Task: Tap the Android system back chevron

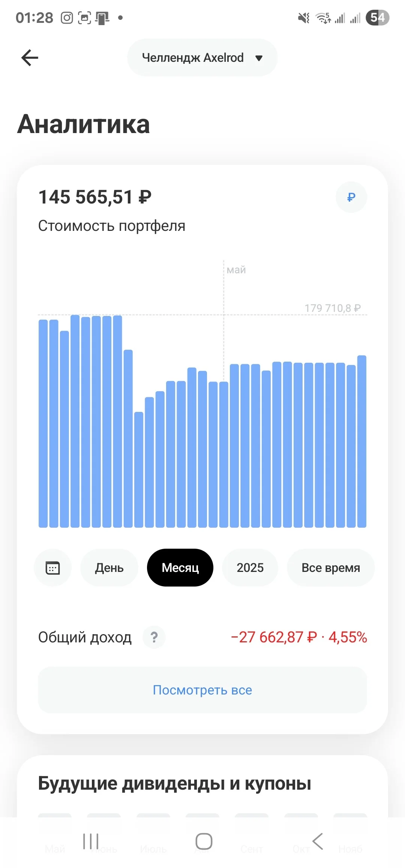Action: pyautogui.click(x=318, y=841)
